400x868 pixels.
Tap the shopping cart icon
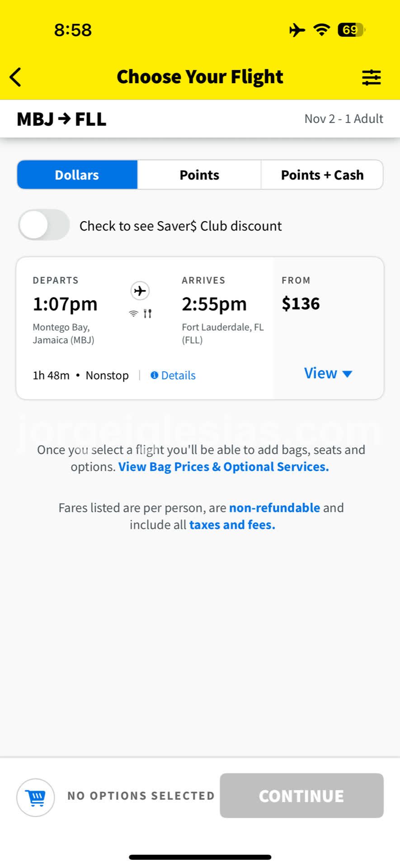[35, 797]
